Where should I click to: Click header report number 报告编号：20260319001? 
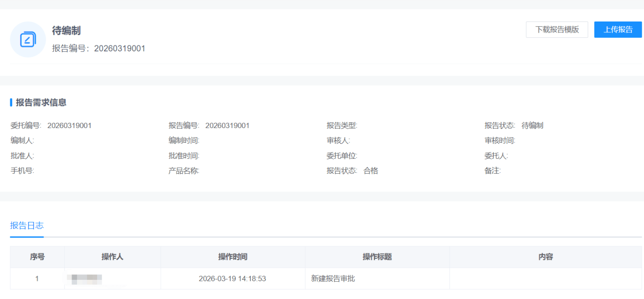[99, 48]
